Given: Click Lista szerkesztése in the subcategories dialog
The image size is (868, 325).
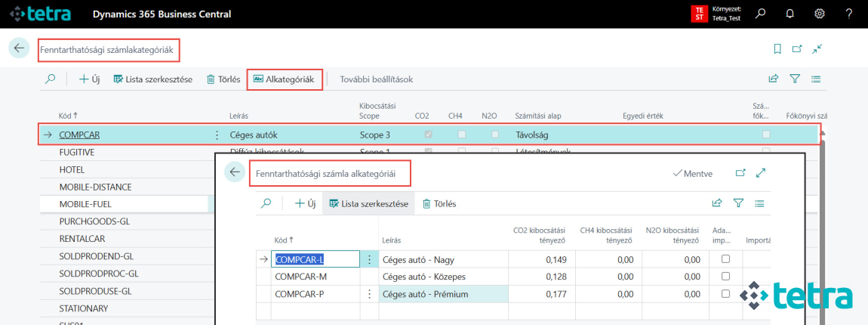Looking at the screenshot, I should click(368, 203).
